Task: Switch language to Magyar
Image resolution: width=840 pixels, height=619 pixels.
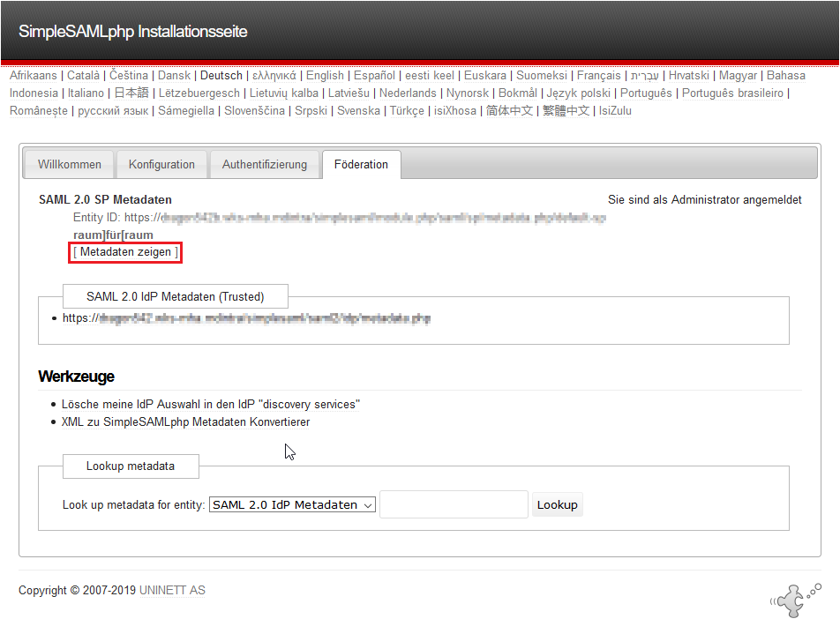Action: [x=739, y=76]
